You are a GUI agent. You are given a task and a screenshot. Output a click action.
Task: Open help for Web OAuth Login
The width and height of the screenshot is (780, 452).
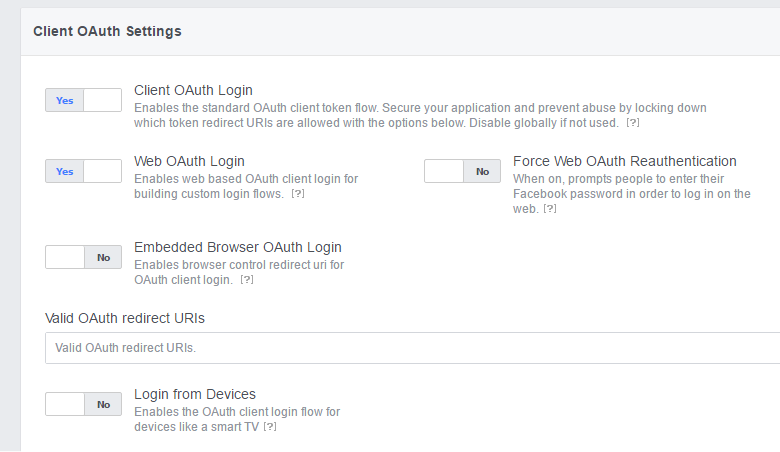coord(297,194)
